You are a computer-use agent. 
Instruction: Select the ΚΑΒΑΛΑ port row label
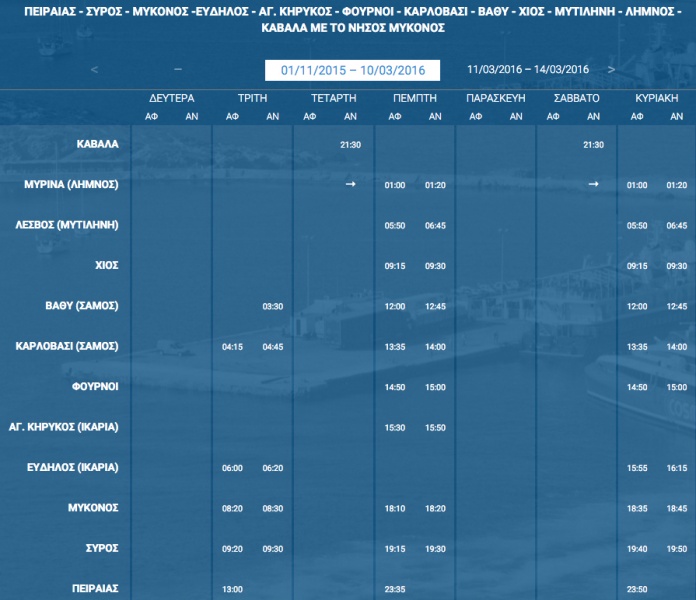coord(98,144)
